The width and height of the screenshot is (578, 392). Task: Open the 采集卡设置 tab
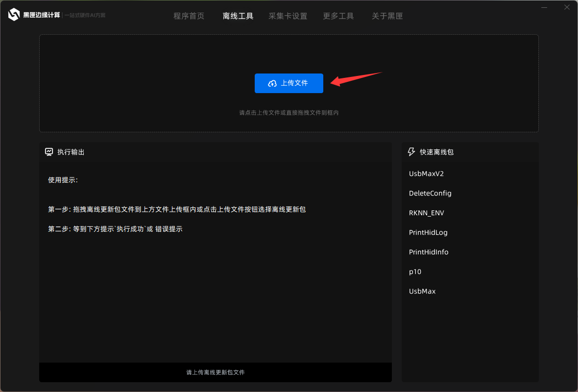pyautogui.click(x=289, y=16)
